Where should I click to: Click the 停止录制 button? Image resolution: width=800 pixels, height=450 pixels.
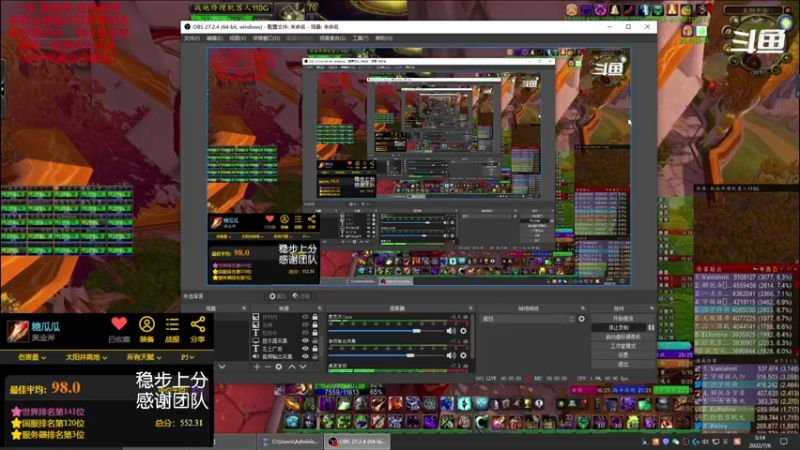tap(618, 328)
